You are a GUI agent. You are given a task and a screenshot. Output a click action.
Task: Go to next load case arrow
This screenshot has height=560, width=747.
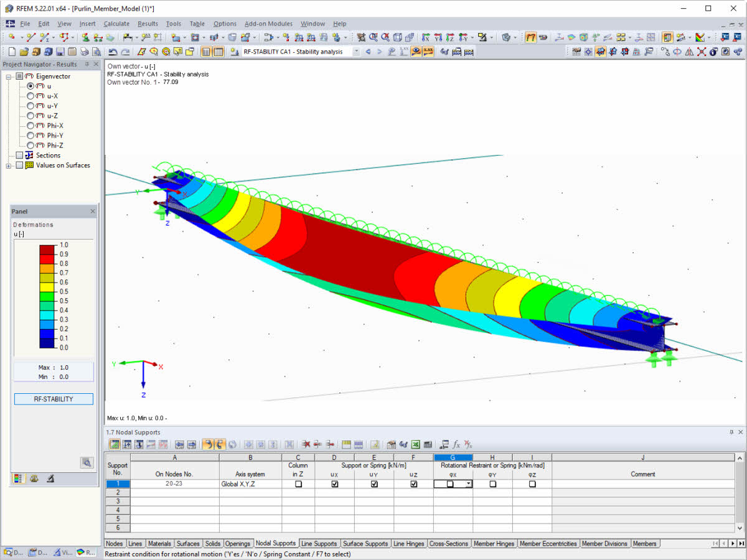(x=379, y=52)
